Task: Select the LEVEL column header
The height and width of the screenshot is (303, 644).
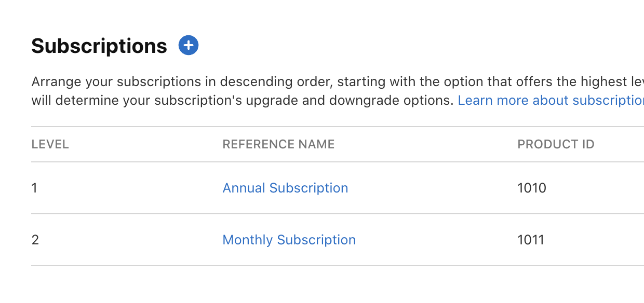Action: [x=50, y=144]
